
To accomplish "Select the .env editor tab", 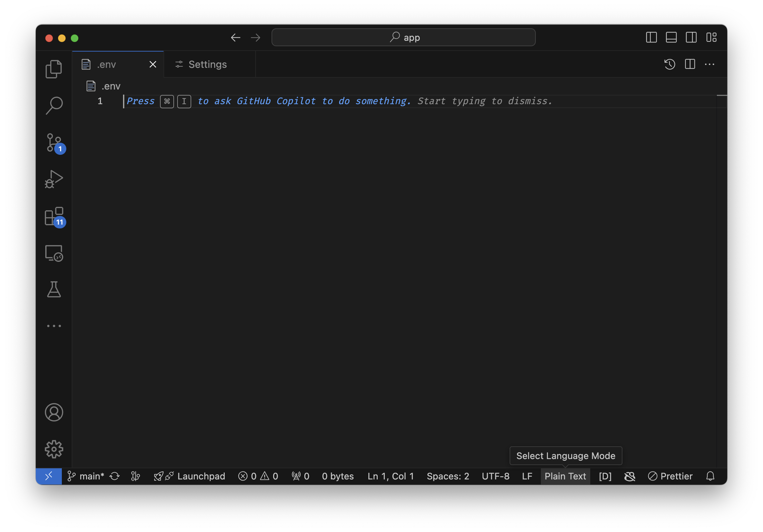I will 106,64.
